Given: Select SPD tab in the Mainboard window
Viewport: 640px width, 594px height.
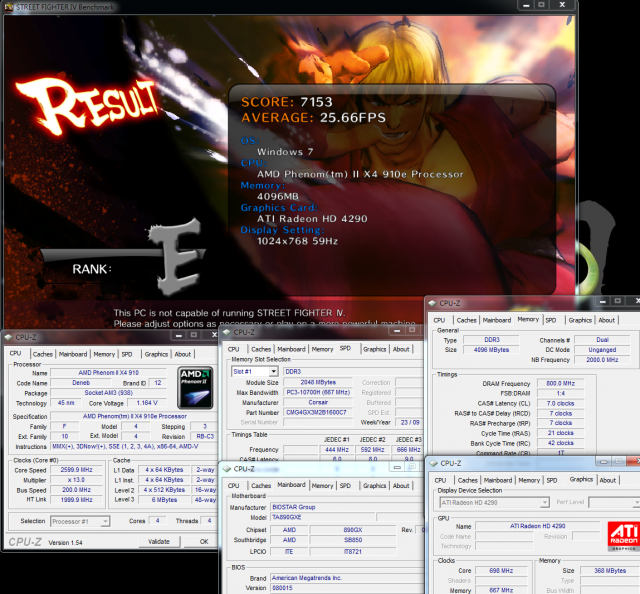Looking at the screenshot, I should point(345,485).
